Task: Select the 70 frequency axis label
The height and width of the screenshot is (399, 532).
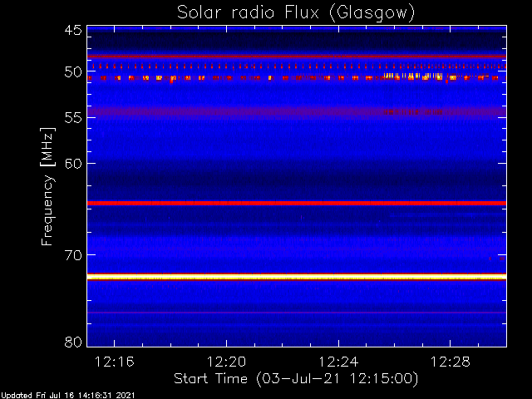Action: coord(73,255)
